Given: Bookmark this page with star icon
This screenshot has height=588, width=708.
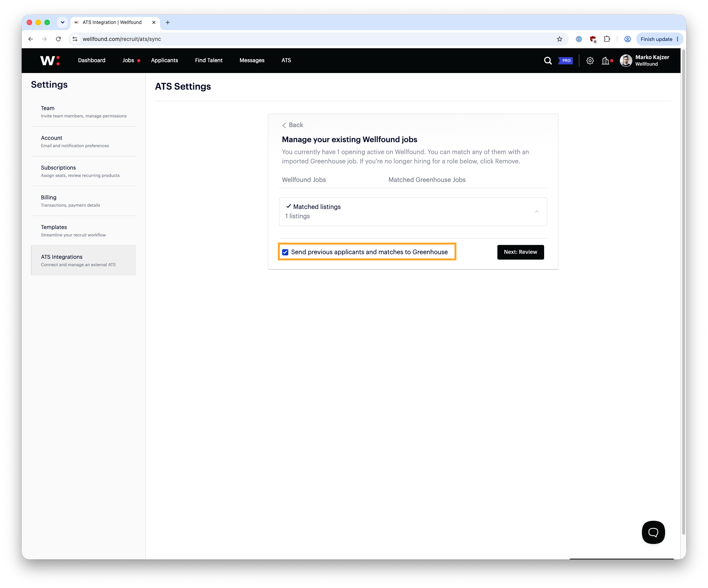Looking at the screenshot, I should [x=559, y=39].
